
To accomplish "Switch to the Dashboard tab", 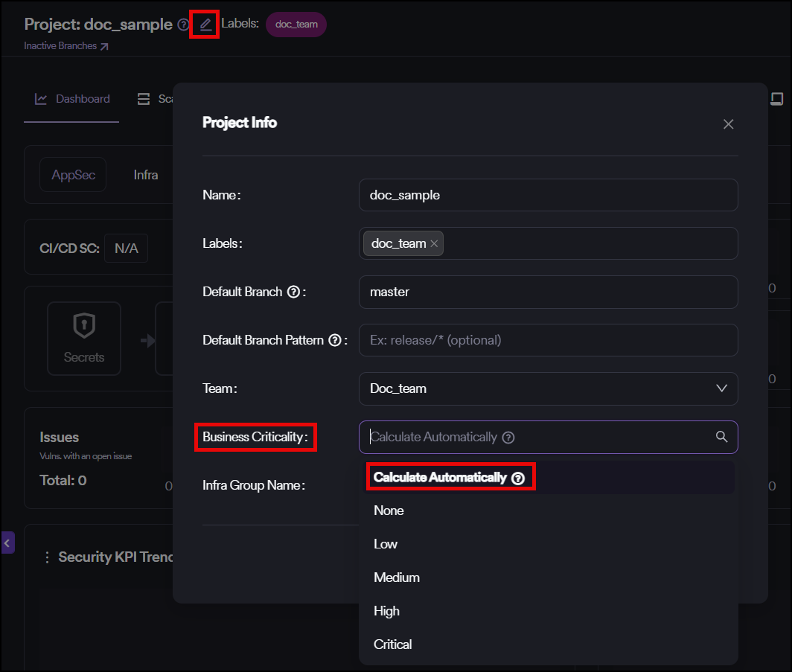I will click(72, 99).
